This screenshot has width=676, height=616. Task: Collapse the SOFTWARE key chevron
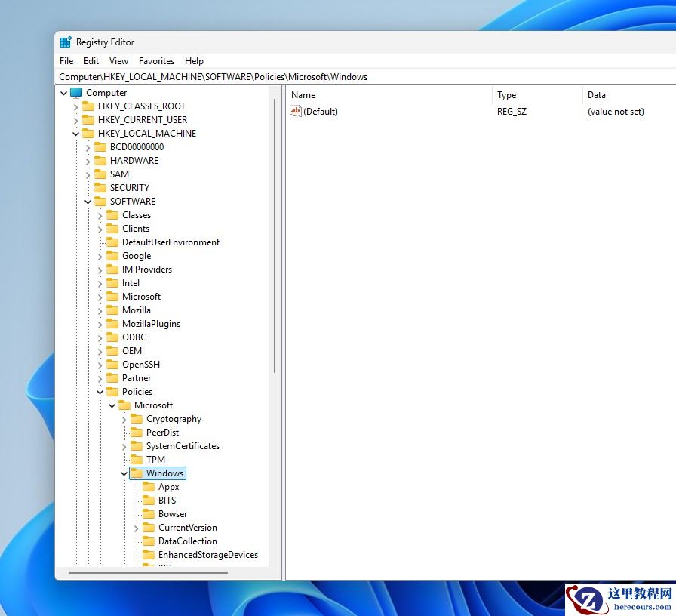[87, 201]
